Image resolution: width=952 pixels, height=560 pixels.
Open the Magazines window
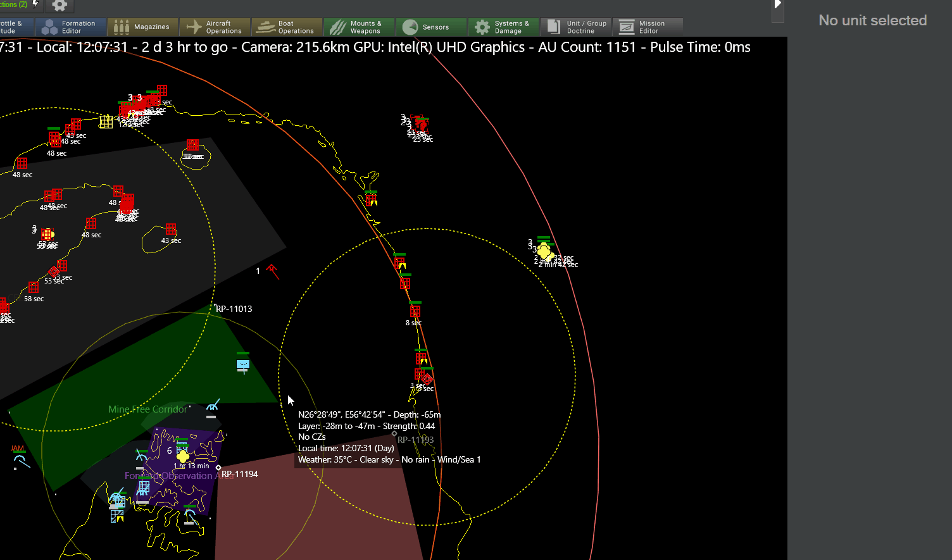(142, 27)
